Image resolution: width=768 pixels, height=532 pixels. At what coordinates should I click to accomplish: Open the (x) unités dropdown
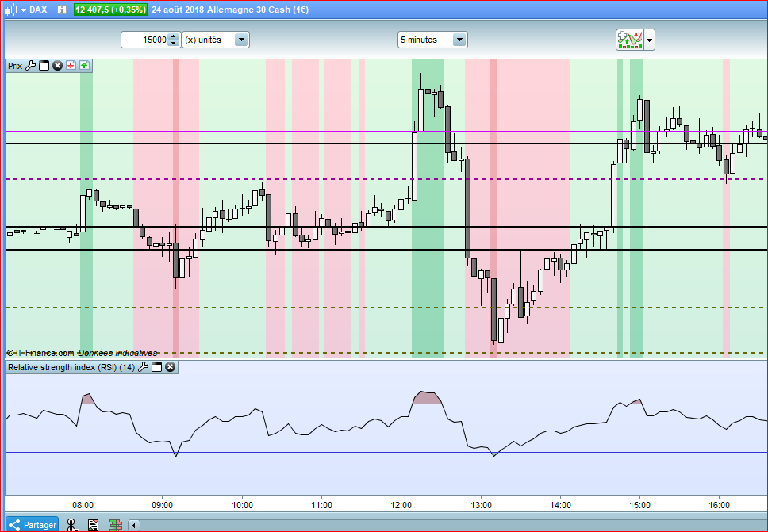[216, 40]
